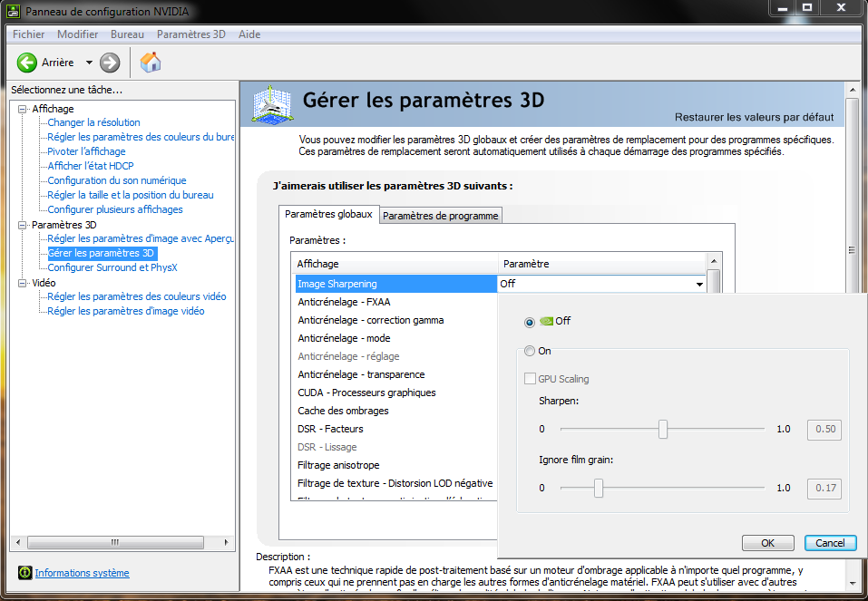This screenshot has width=868, height=601.
Task: Open Configuration du son numérique
Action: coord(117,180)
